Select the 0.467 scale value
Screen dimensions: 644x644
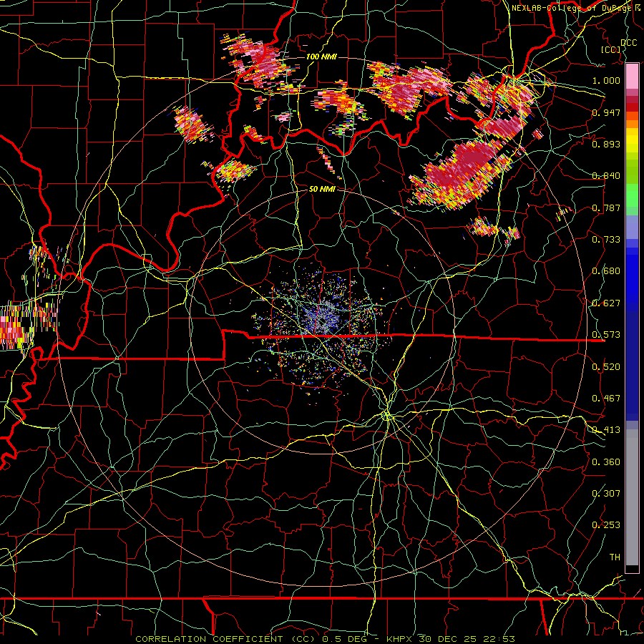click(606, 399)
